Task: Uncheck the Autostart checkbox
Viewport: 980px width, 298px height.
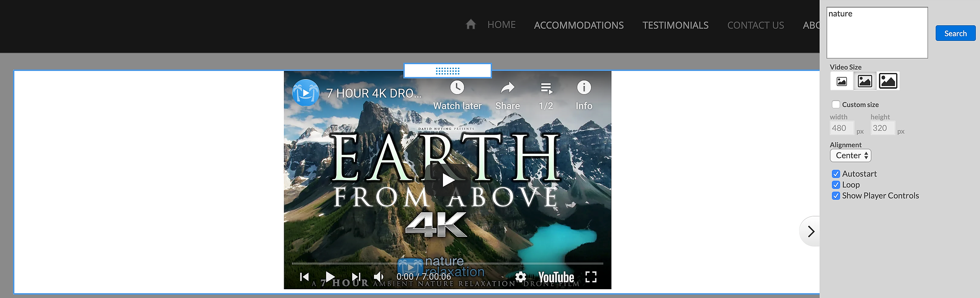Action: [x=836, y=174]
